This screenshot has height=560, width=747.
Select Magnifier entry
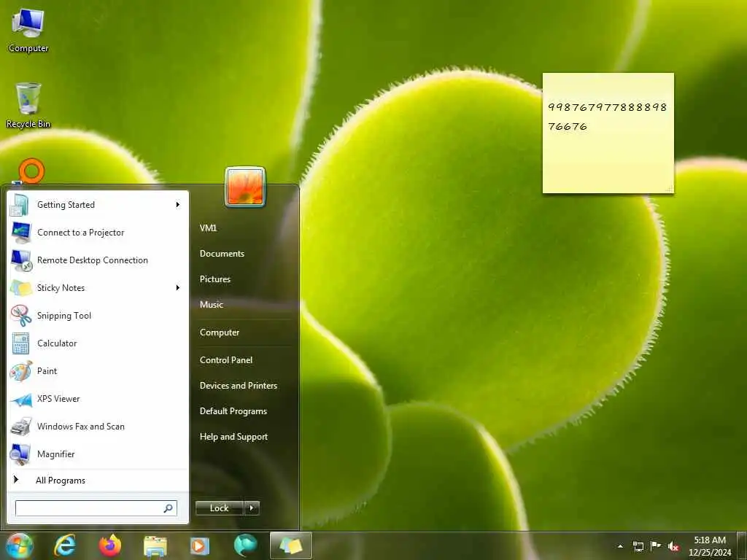point(98,454)
